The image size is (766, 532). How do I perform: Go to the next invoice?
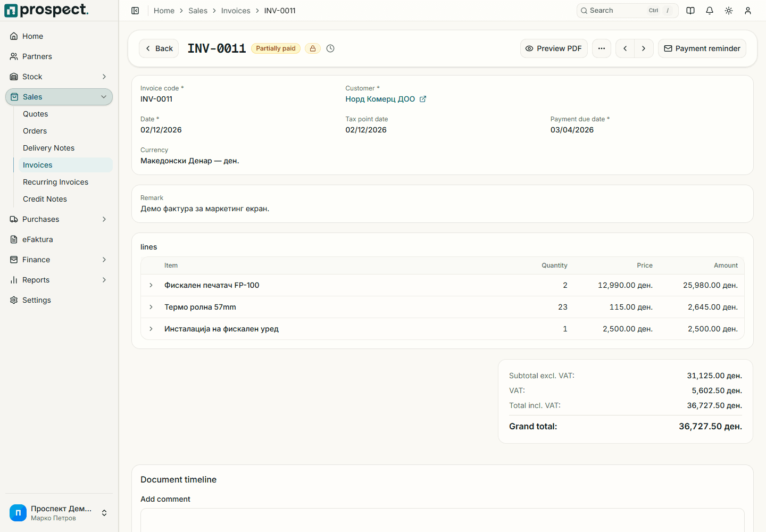(x=644, y=48)
